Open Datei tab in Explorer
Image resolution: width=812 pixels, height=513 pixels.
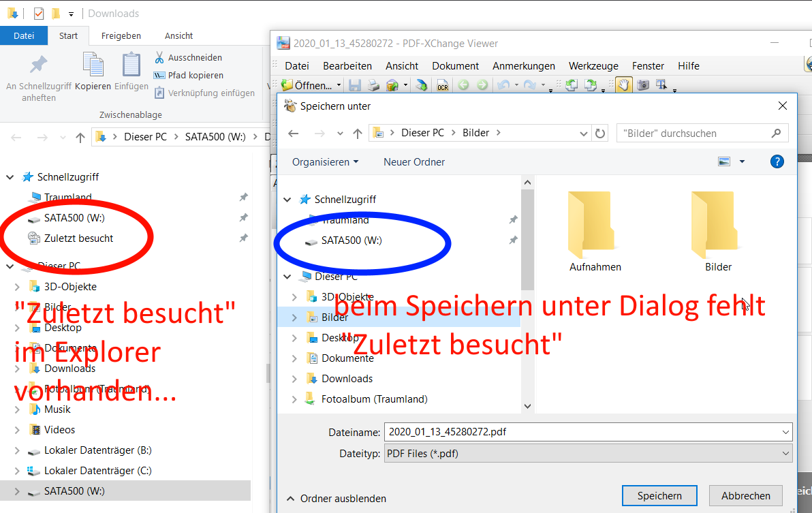click(x=24, y=35)
